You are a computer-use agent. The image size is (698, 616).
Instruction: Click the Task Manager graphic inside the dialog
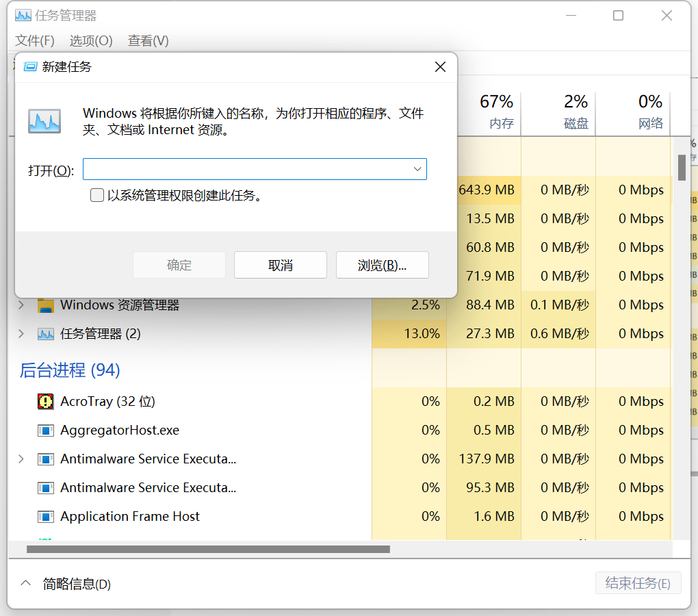click(44, 120)
